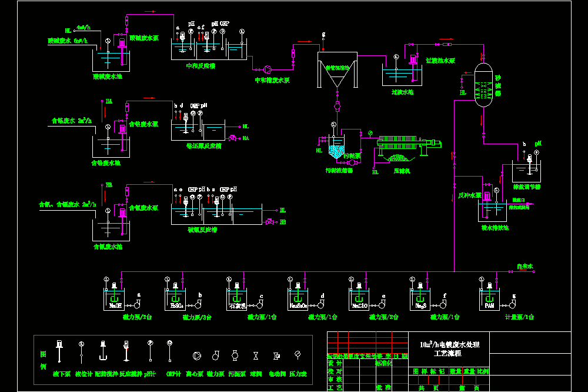Click the 液下泵 symbol in the legend
The image size is (588, 392).
click(x=59, y=351)
